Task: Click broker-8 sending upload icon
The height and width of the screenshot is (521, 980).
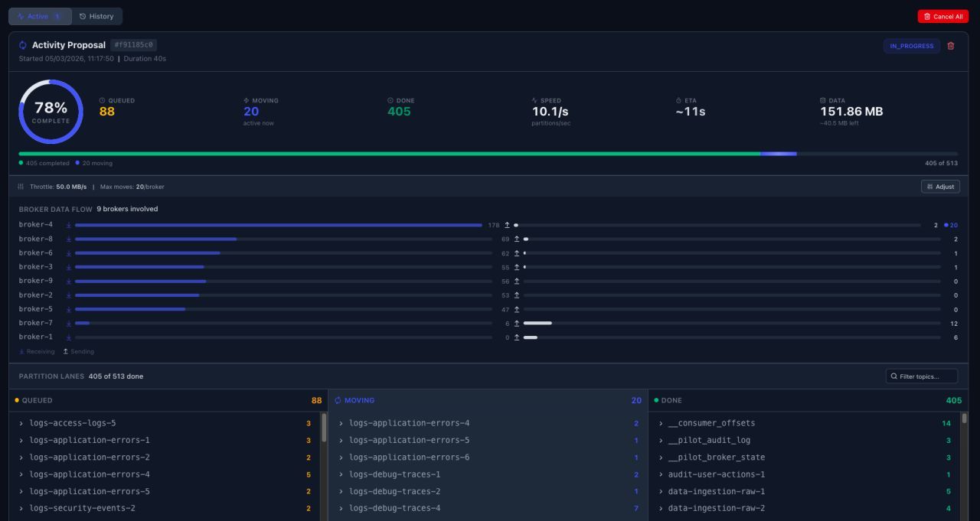Action: pyautogui.click(x=517, y=239)
